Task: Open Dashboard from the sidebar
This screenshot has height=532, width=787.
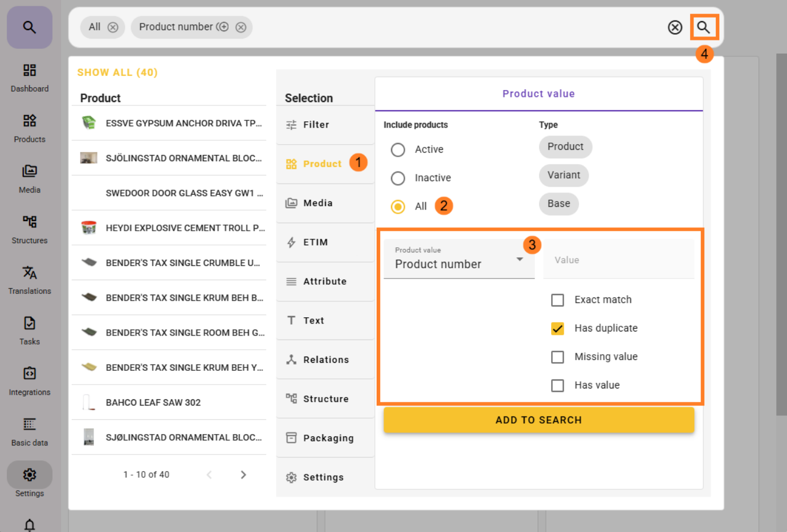Action: coord(30,77)
